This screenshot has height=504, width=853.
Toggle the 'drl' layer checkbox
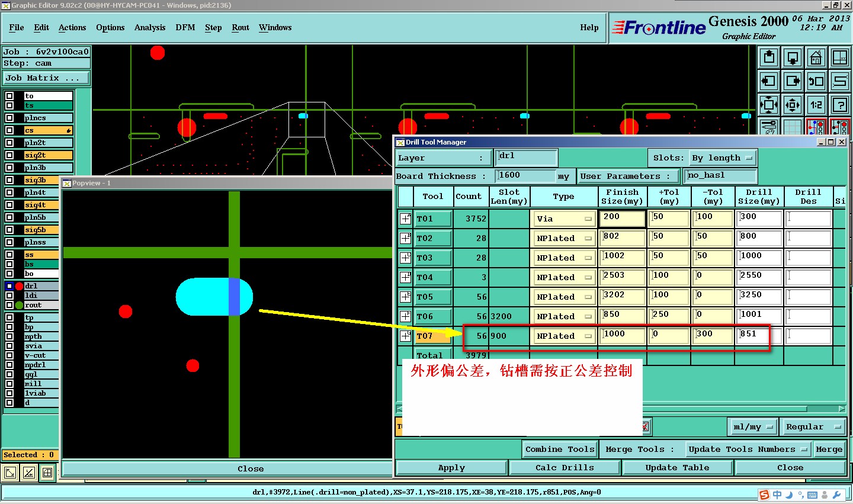coord(9,286)
